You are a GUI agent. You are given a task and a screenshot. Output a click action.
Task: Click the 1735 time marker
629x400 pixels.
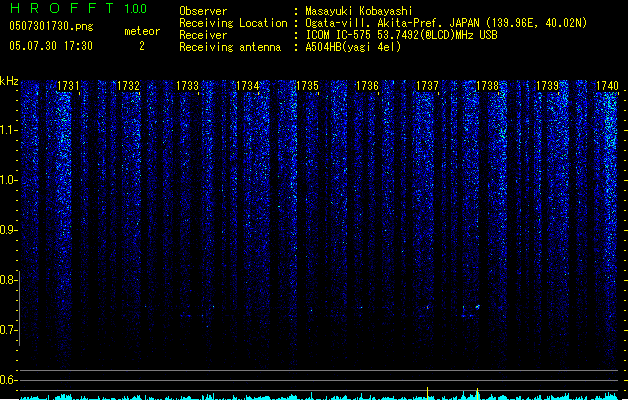point(307,86)
